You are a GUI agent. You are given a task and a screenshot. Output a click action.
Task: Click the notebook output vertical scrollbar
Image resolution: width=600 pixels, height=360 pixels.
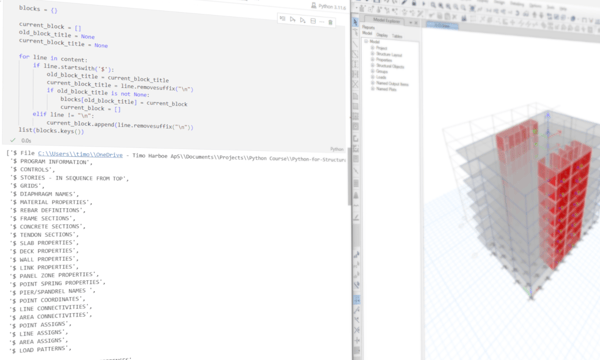[349, 176]
